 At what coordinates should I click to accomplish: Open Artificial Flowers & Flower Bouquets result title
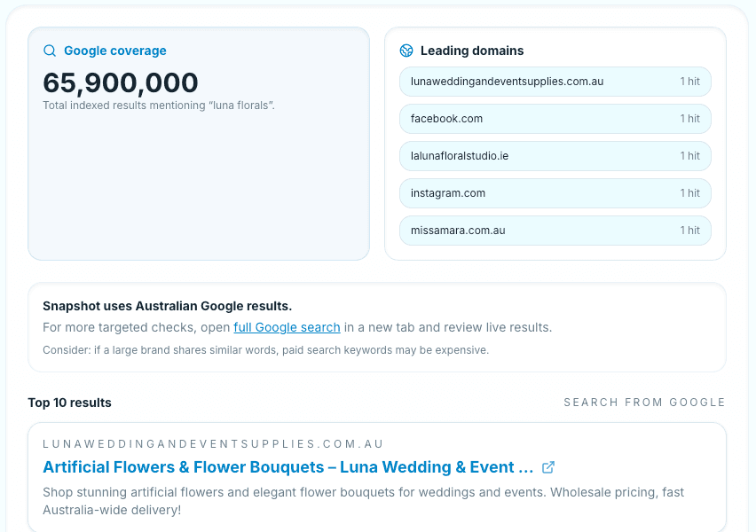pyautogui.click(x=287, y=467)
